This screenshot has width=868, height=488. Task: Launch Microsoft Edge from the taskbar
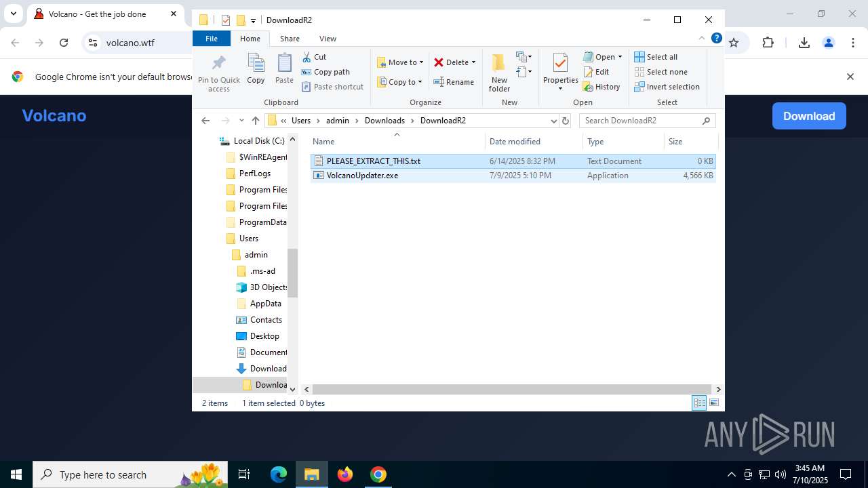tap(279, 474)
